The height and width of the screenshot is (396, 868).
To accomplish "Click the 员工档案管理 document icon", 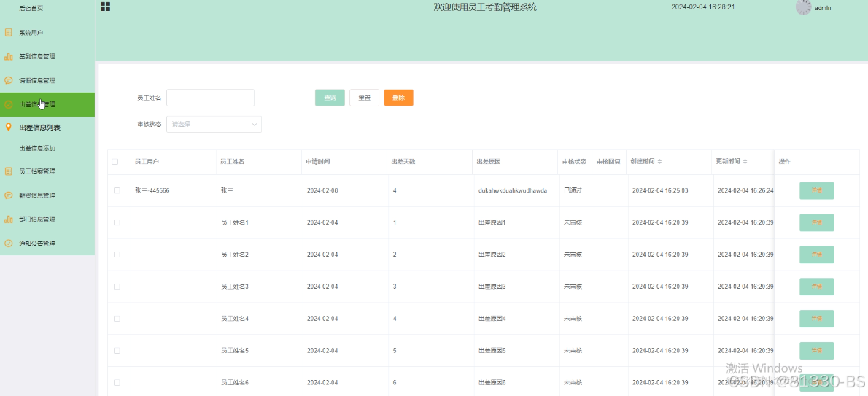I will pyautogui.click(x=8, y=171).
